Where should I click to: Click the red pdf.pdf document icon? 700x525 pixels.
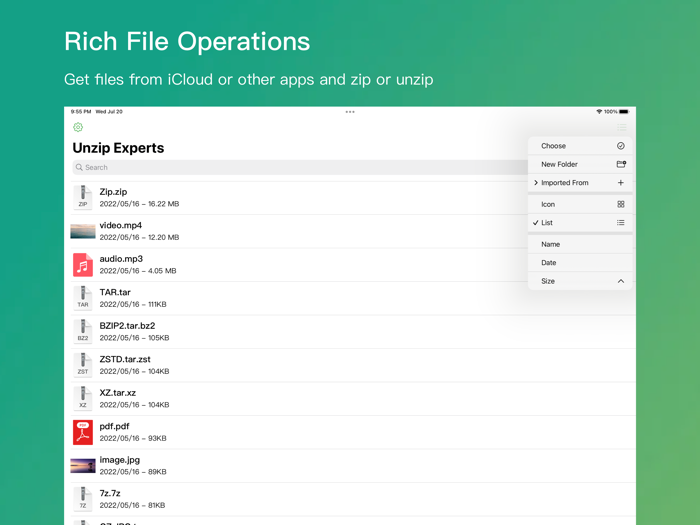point(83,431)
